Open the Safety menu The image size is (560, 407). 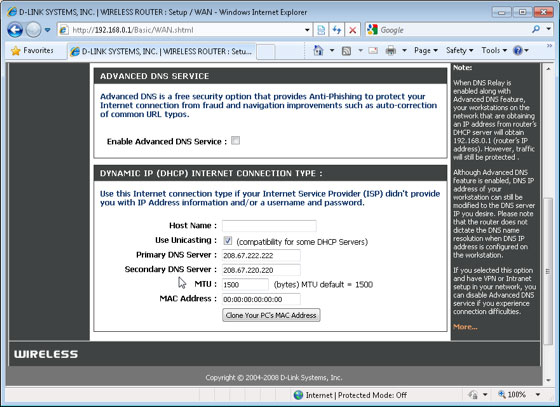coord(459,50)
